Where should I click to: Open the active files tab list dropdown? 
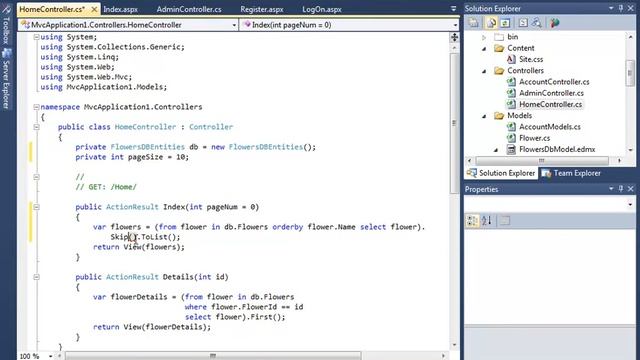[453, 9]
